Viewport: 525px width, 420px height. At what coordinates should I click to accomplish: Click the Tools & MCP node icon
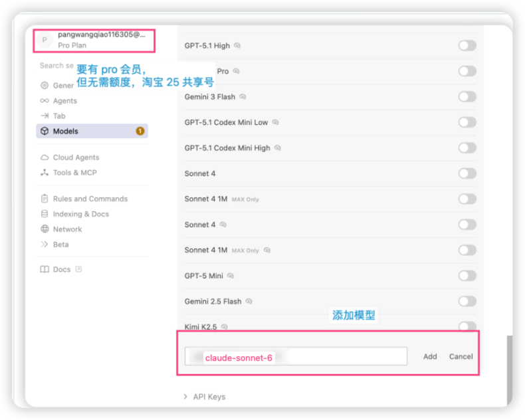click(45, 173)
